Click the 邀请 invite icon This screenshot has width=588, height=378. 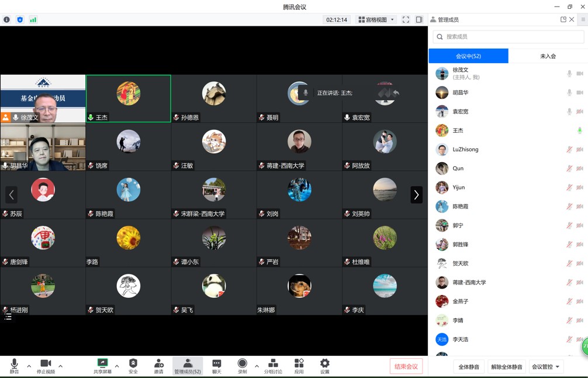click(x=158, y=366)
